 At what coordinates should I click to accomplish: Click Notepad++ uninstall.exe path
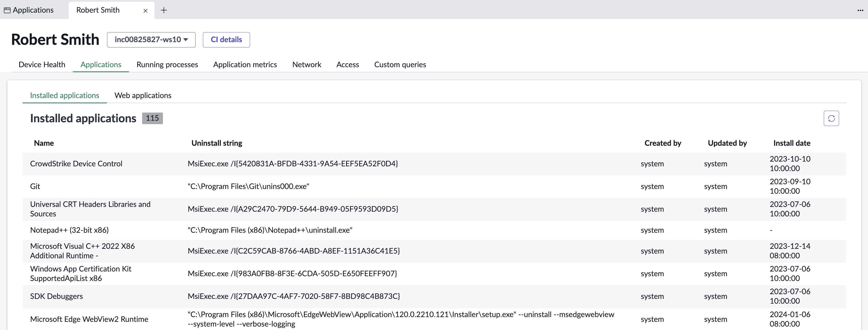click(x=270, y=230)
